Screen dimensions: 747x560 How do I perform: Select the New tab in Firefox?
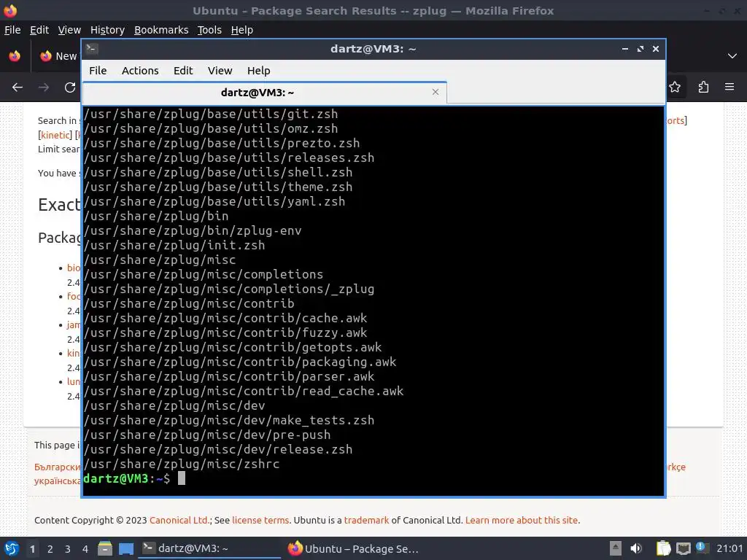tap(58, 56)
